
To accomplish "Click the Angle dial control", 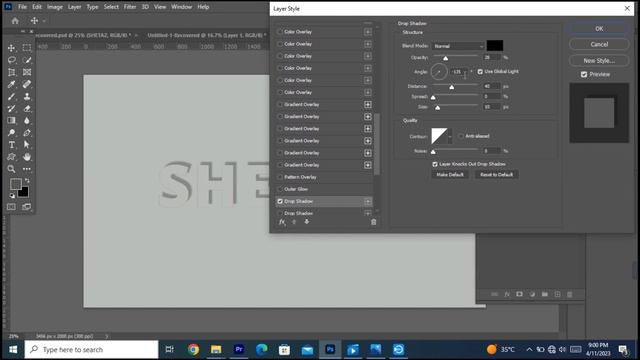I will pos(439,72).
